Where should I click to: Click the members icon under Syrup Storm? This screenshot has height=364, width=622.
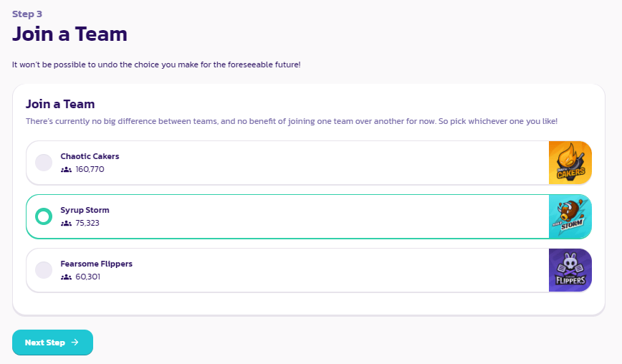pos(67,223)
